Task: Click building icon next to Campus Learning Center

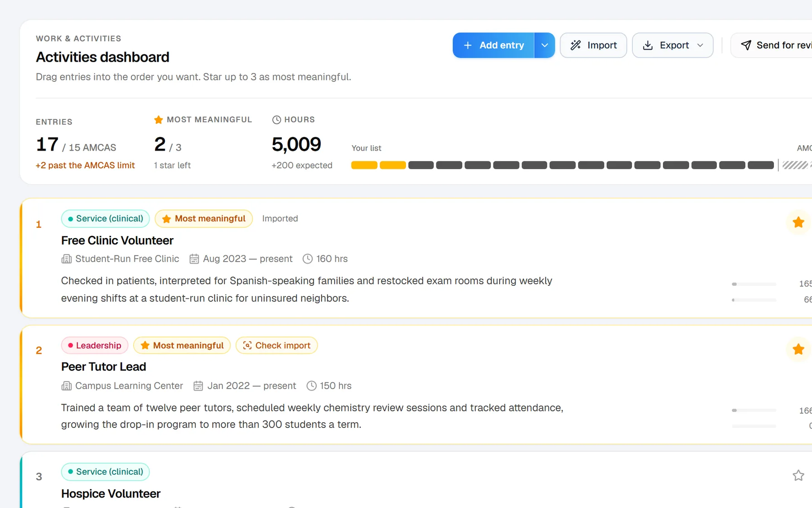Action: coord(66,386)
